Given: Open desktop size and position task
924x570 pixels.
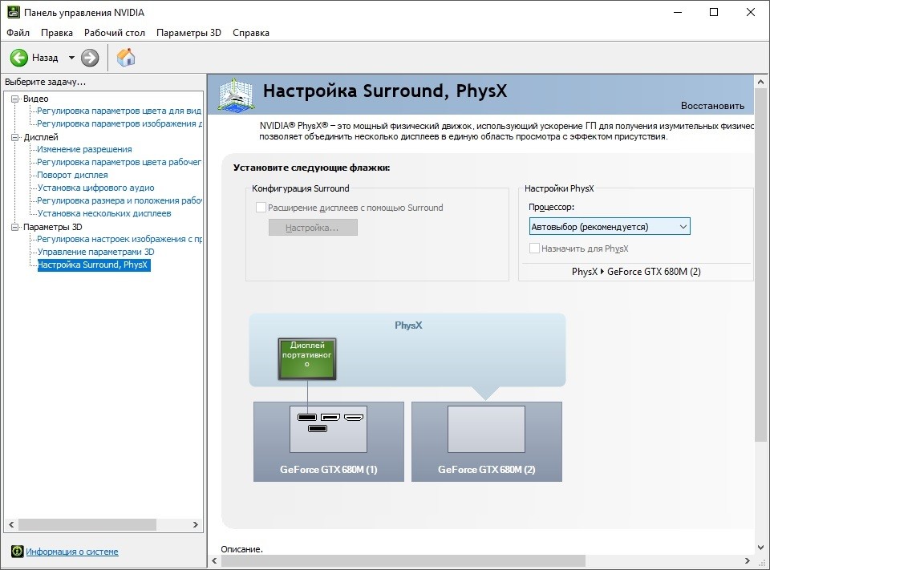Looking at the screenshot, I should point(119,200).
